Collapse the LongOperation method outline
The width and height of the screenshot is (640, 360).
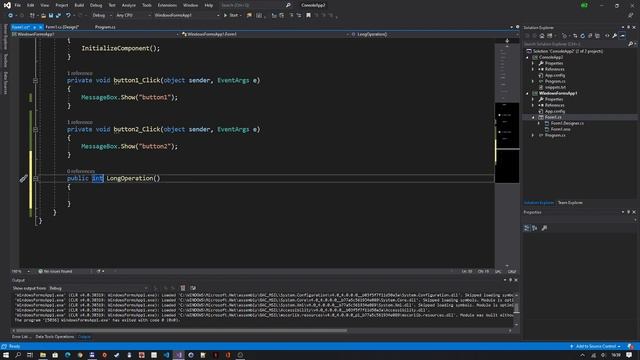[36, 178]
